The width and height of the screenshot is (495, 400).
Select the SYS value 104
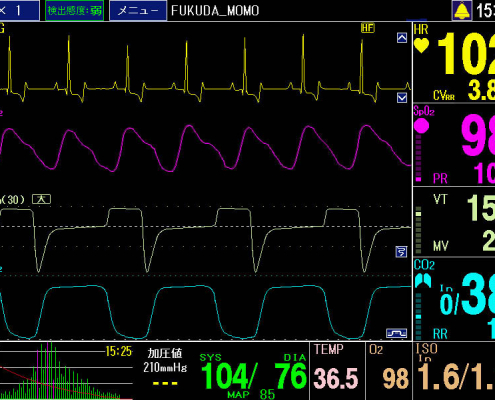tap(224, 376)
